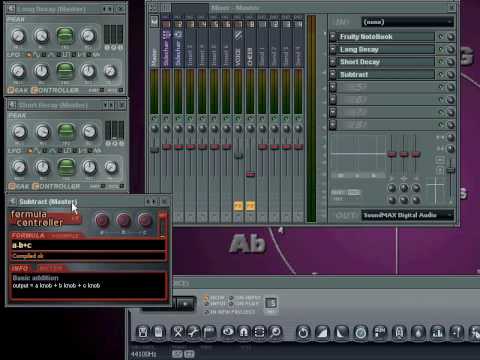Image resolution: width=480 pixels, height=360 pixels.
Task: Open the Long Decay slot arrow menu
Action: [x=333, y=49]
